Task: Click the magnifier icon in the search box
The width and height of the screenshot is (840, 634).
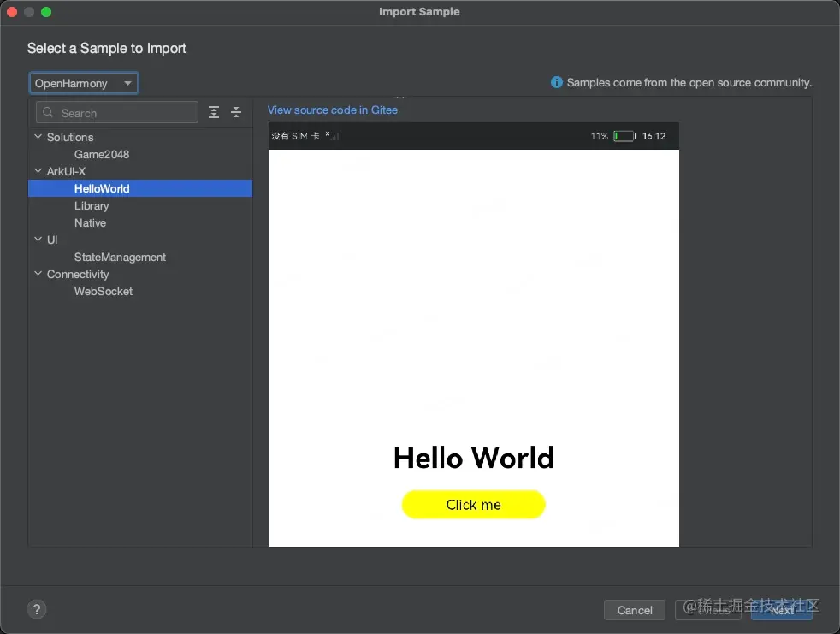Action: pos(48,113)
